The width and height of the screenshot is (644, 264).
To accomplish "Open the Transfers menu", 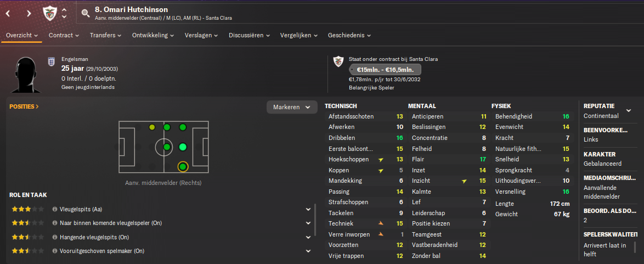I will 105,35.
